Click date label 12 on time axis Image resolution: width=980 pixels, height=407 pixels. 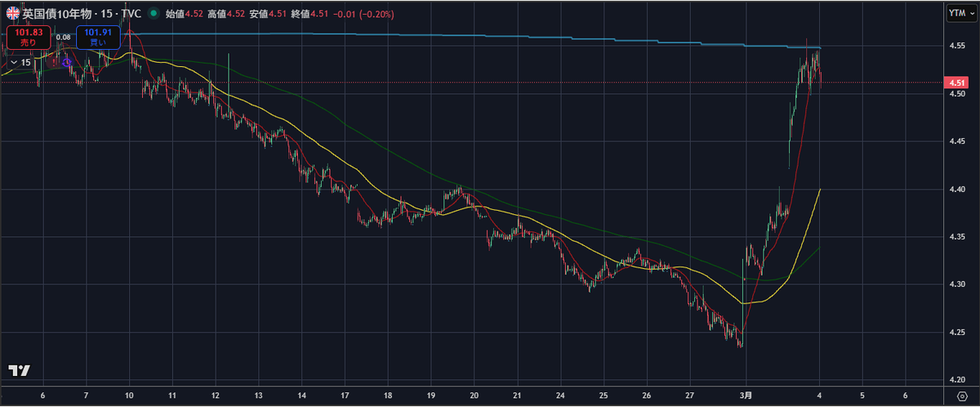click(x=216, y=395)
